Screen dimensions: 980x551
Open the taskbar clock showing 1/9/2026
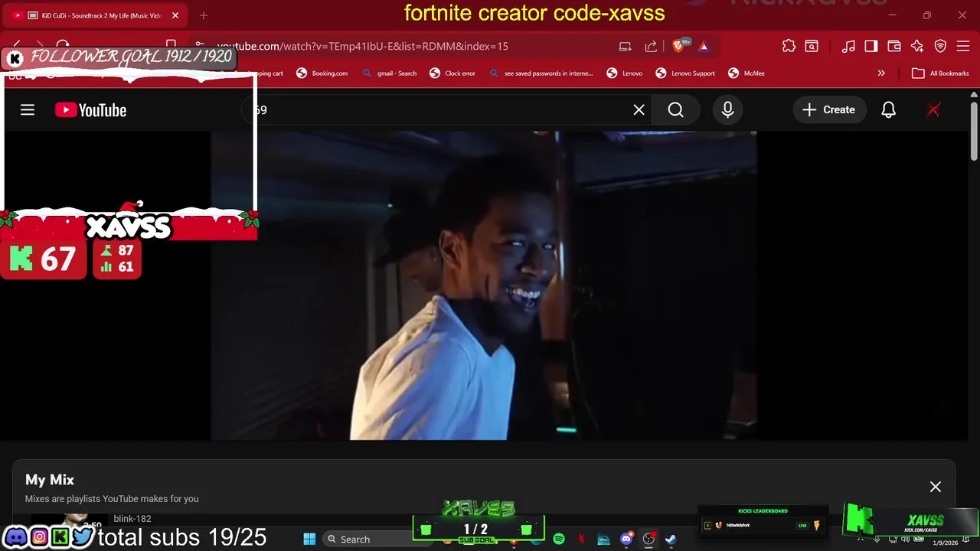945,543
